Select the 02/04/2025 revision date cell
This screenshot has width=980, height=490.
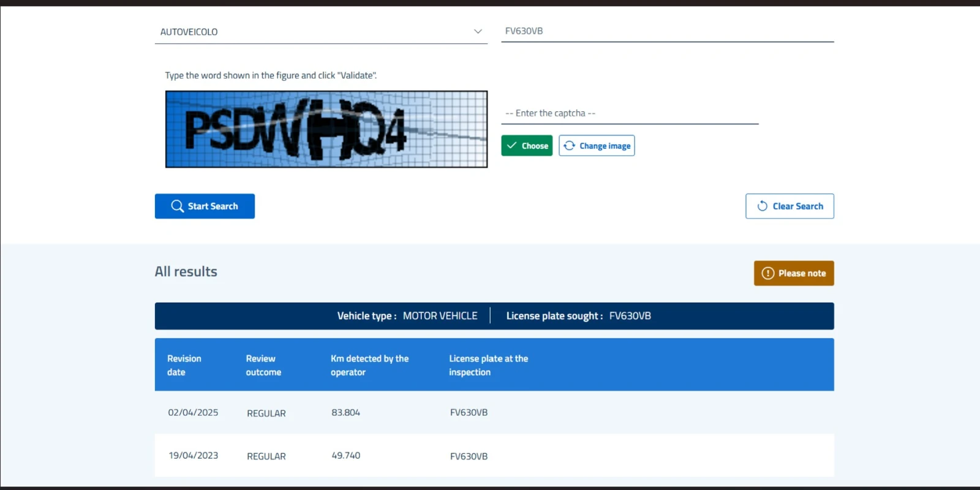click(x=193, y=413)
